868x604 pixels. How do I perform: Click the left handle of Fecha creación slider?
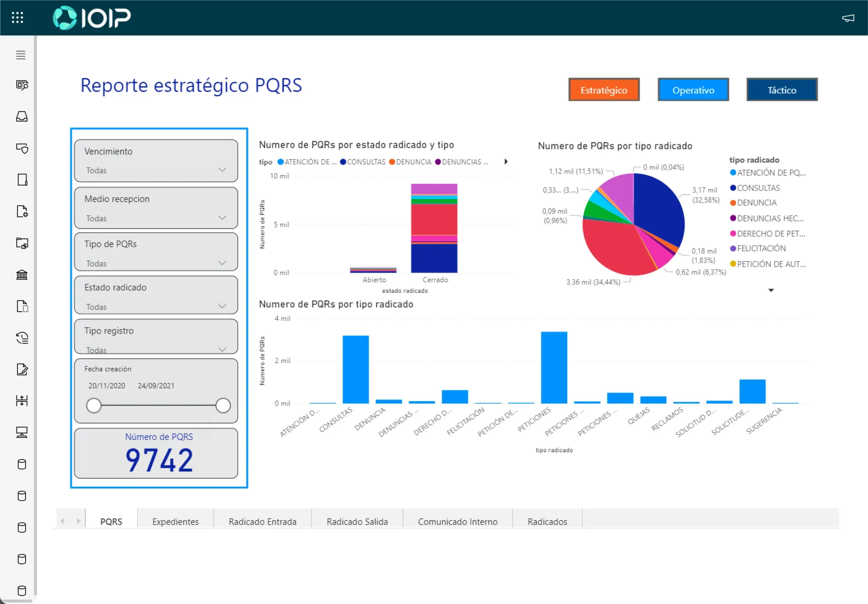(x=94, y=406)
